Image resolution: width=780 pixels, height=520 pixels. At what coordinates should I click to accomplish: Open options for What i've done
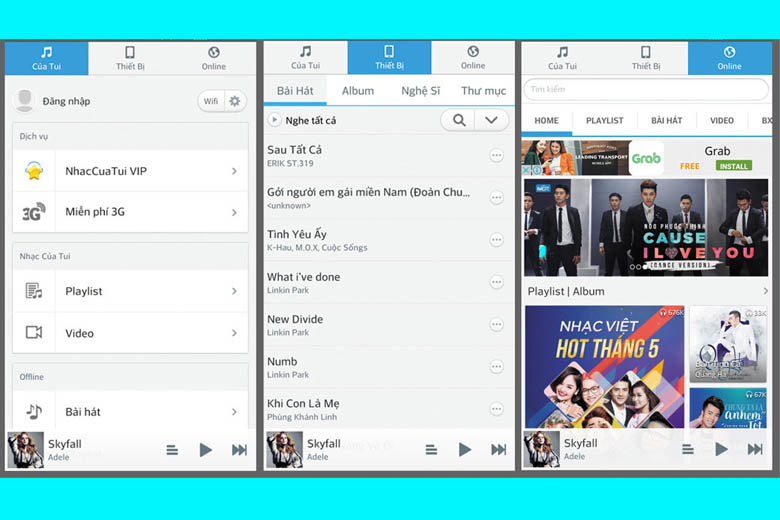496,282
